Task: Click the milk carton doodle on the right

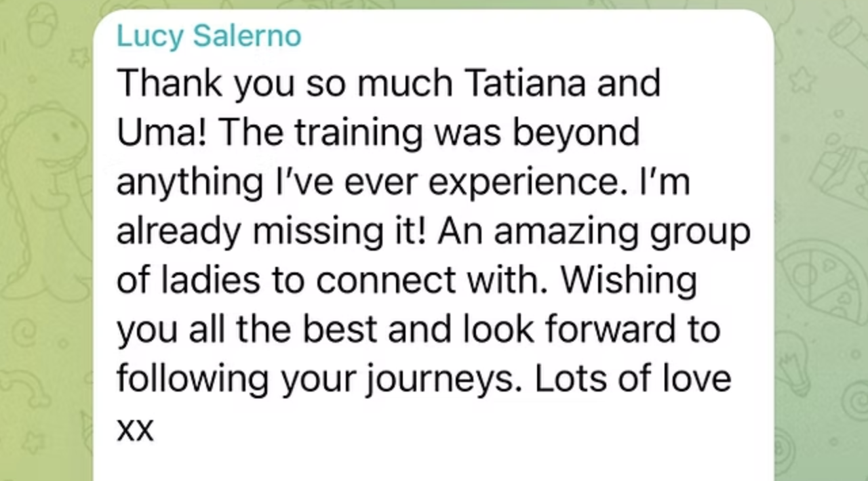Action: 840,173
